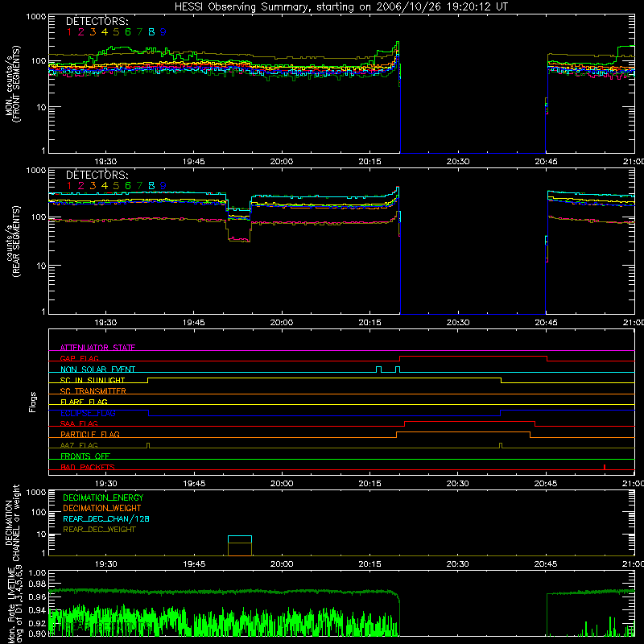This screenshot has height=644, width=644.
Task: Click the DECIMATION CHANNEL or weight axis label
Action: [x=12, y=522]
